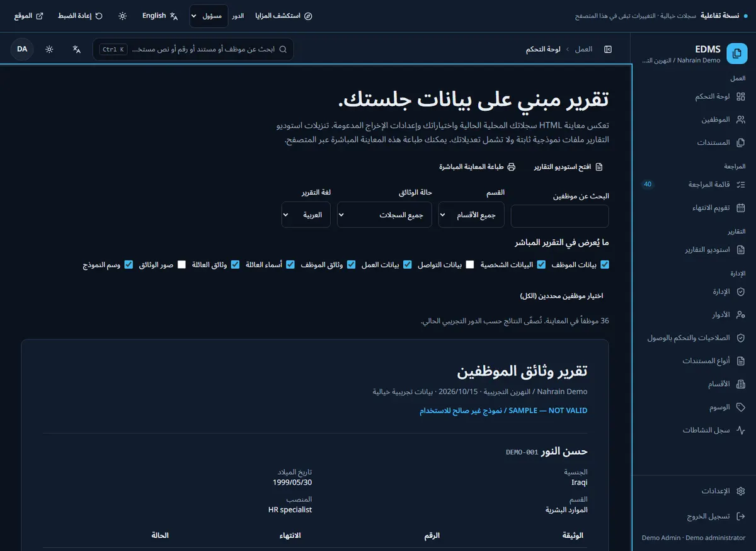
Task: Click the printer icon for طباعة المعاينة
Action: [x=512, y=167]
